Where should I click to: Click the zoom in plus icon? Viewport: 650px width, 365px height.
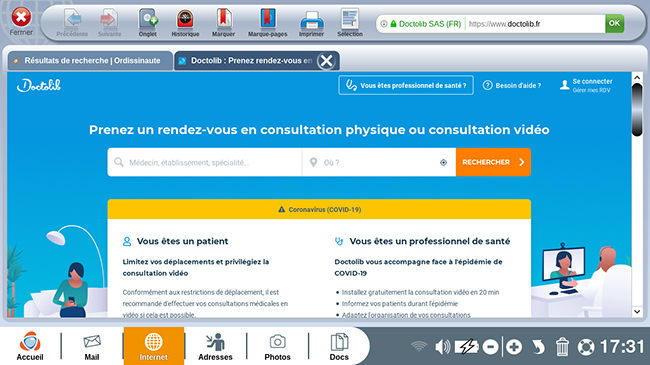(x=514, y=347)
